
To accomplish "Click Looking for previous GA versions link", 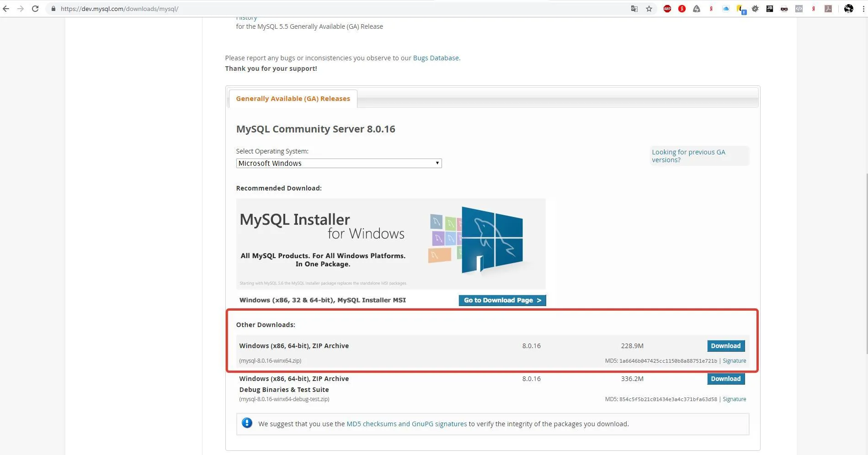I will (688, 156).
